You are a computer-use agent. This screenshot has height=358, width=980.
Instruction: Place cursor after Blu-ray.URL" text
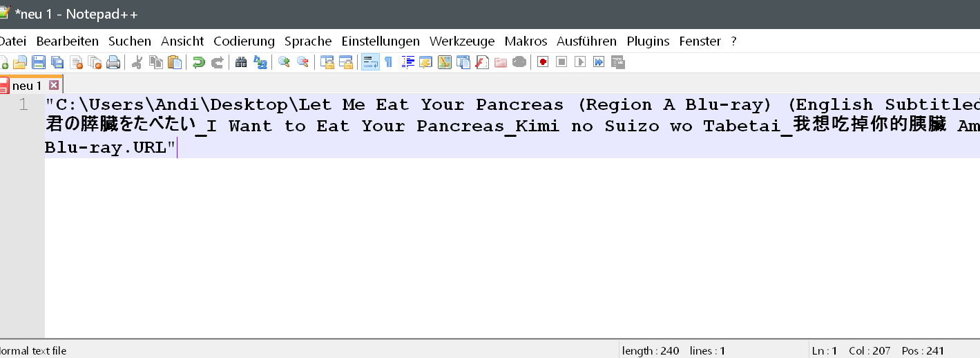coord(177,148)
